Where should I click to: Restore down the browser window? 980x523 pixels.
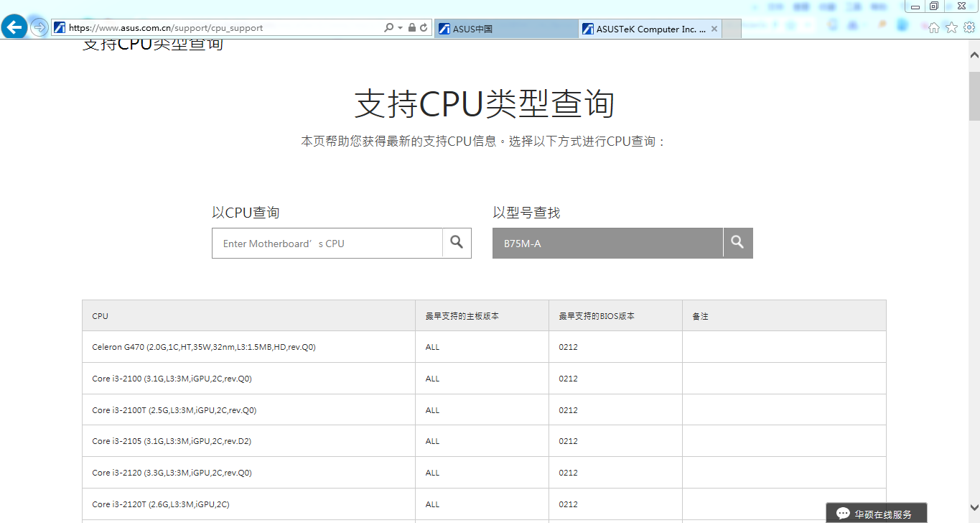[x=934, y=6]
